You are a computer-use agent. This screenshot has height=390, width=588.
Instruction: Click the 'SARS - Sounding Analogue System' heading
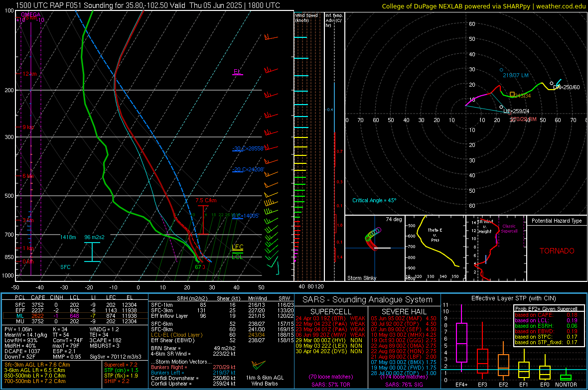[x=367, y=300]
